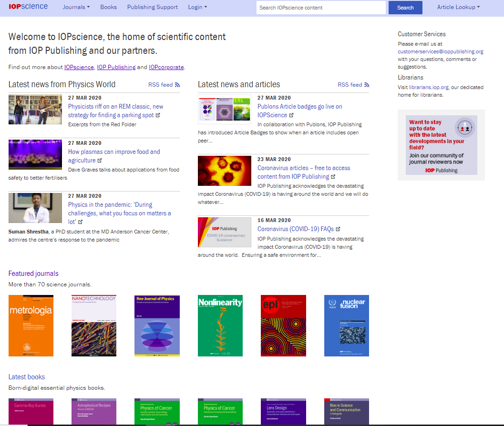This screenshot has height=426, width=504.
Task: Click external-link icon after 'content from IOP Publishing'
Action: (333, 177)
